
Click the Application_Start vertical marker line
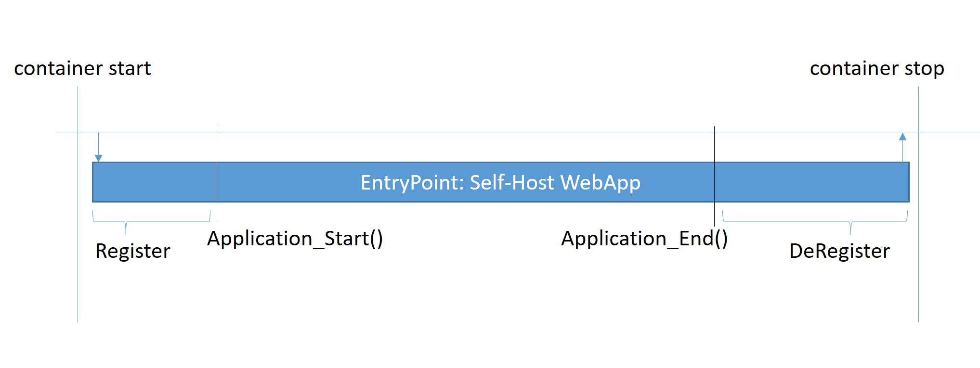pyautogui.click(x=216, y=144)
